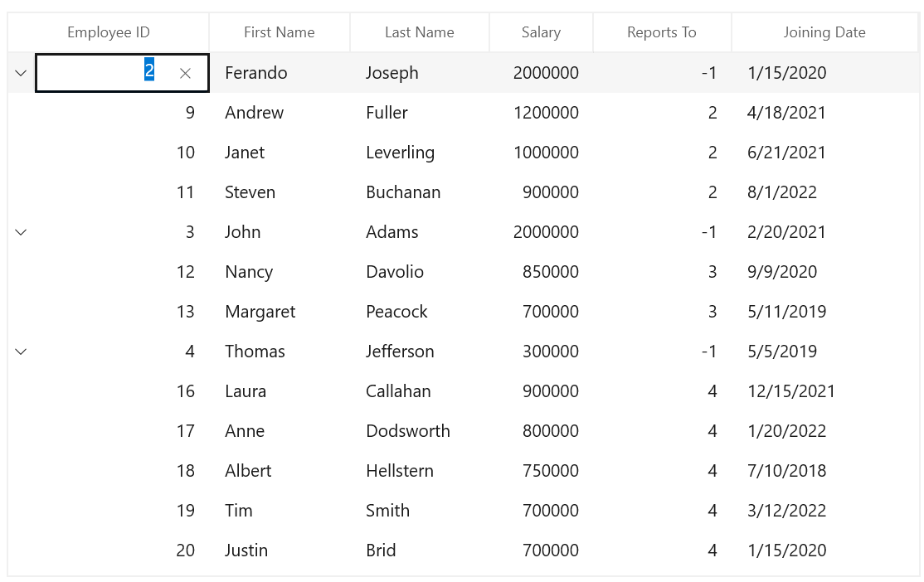The width and height of the screenshot is (924, 582).
Task: Click Laura Callahan's joining date 12/15/2021
Action: click(791, 390)
